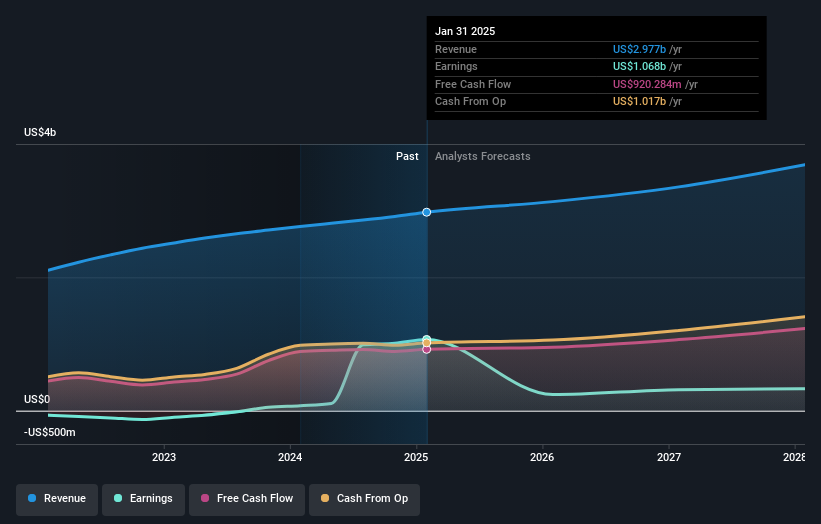
Task: Click the Free Cash Flow pink data point marker
Action: [427, 349]
